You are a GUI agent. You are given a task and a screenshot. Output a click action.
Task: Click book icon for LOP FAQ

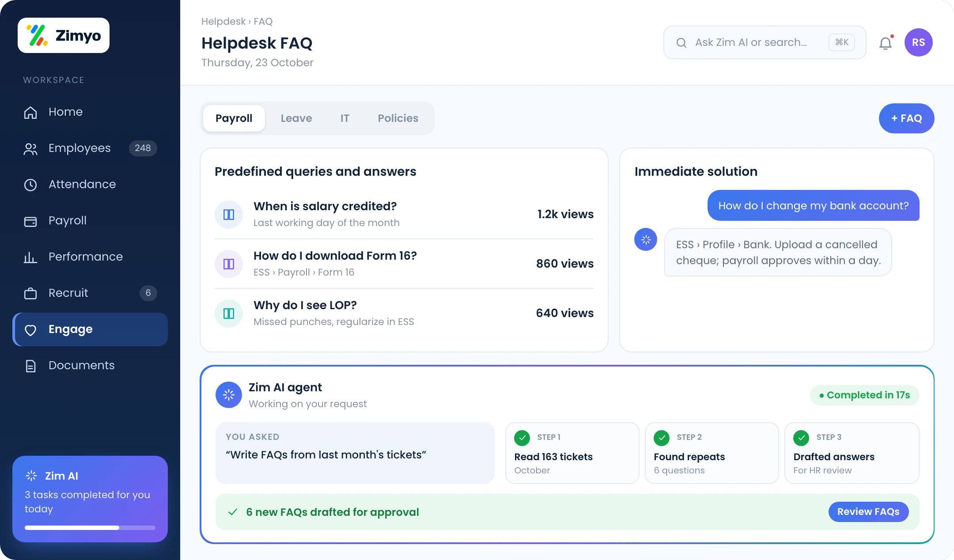point(229,314)
